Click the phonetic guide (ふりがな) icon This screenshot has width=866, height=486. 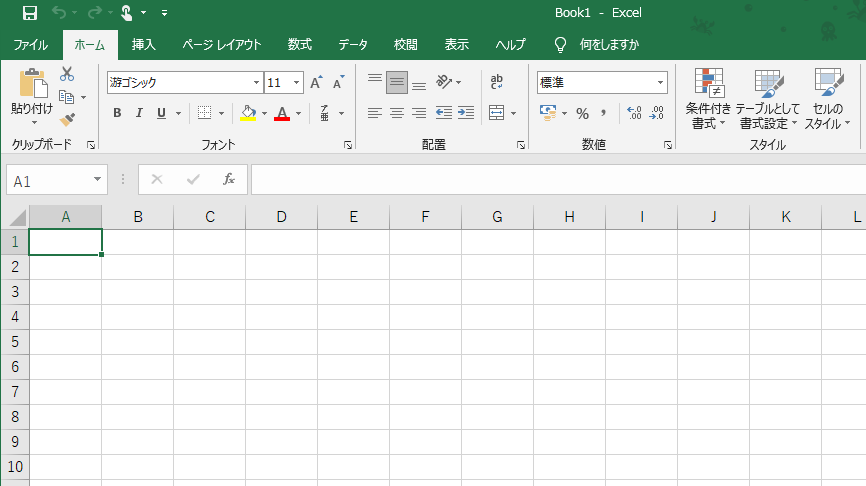tap(325, 113)
